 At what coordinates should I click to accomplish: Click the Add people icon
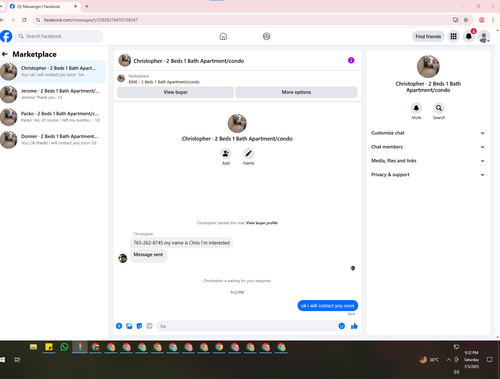226,154
